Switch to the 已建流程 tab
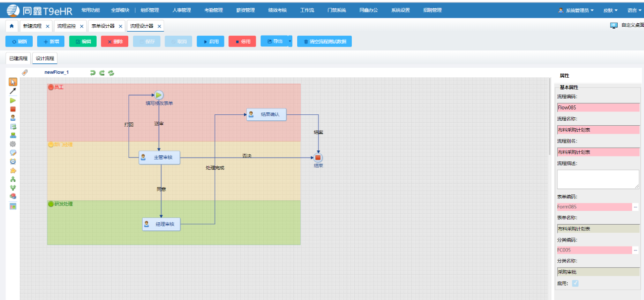This screenshot has height=300, width=644. (18, 58)
